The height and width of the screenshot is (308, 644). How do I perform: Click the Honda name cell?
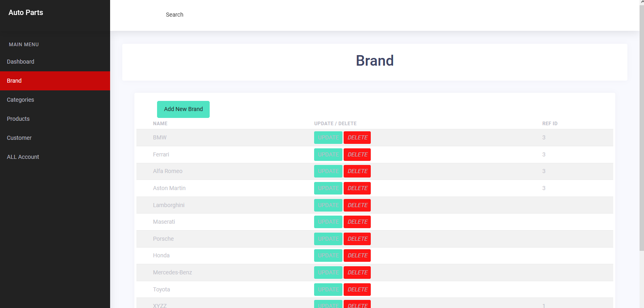pyautogui.click(x=161, y=255)
